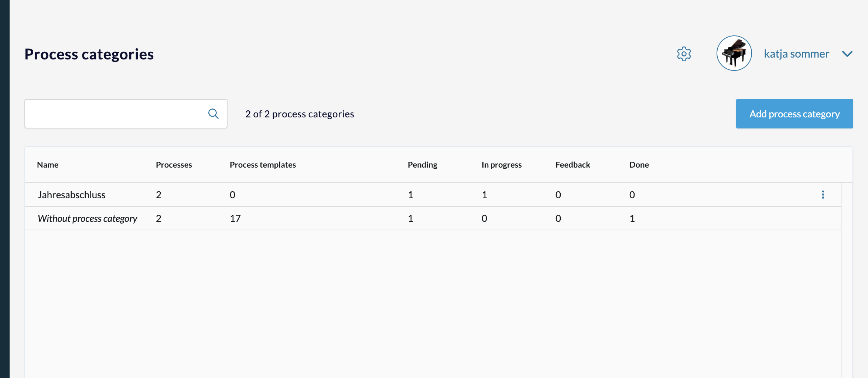Click the 17 process templates count
This screenshot has width=868, height=378.
click(x=235, y=219)
